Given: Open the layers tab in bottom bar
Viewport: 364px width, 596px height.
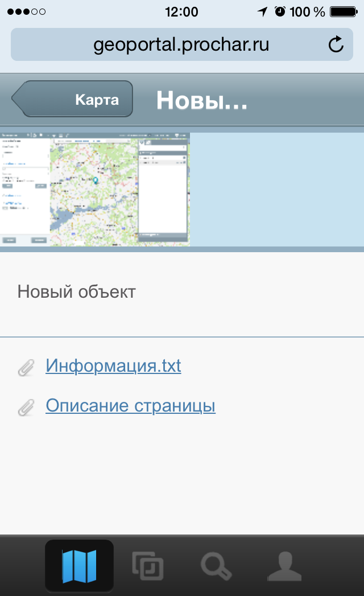Looking at the screenshot, I should pyautogui.click(x=148, y=566).
